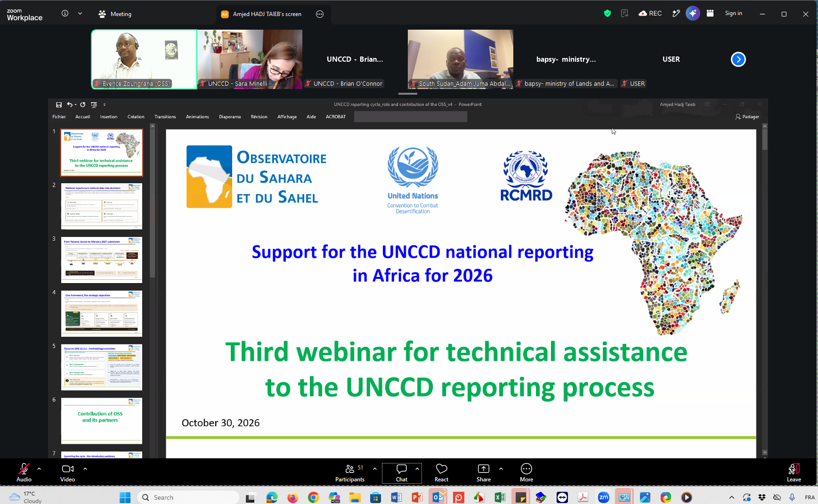Show hidden system tray icons
Screen dimensions: 818x504
(x=731, y=497)
